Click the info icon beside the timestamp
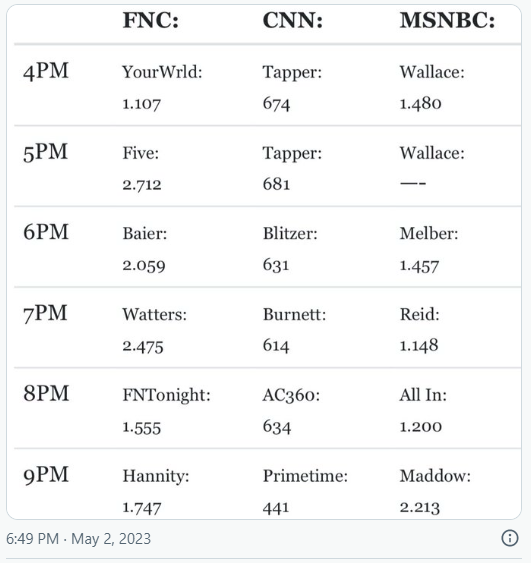Screen dimensions: 531x563 click(x=509, y=538)
